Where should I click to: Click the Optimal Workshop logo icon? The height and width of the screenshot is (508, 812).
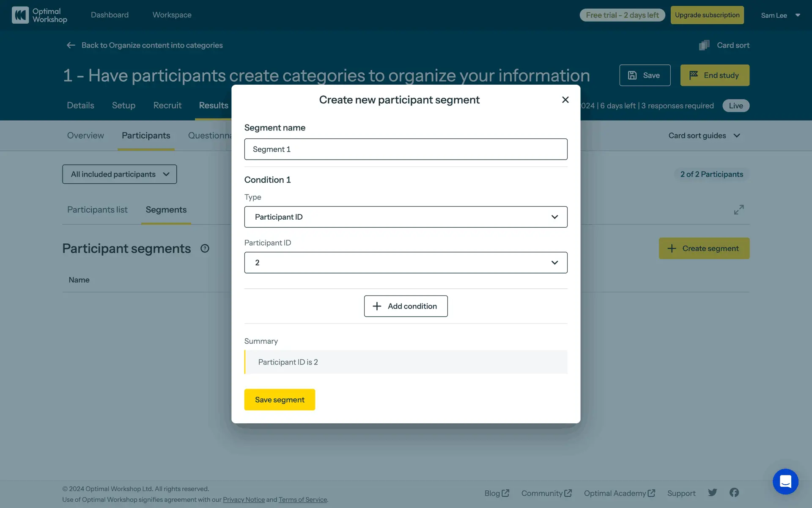[20, 15]
